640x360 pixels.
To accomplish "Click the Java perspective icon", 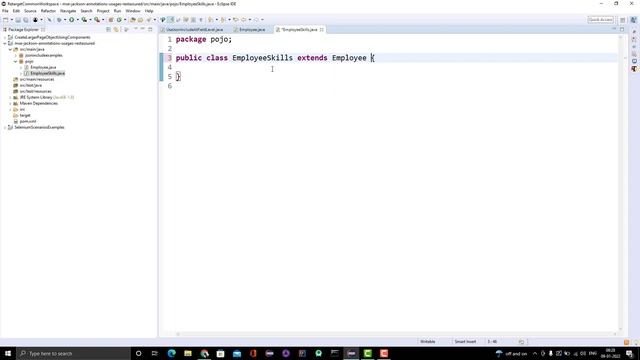I will 633,20.
